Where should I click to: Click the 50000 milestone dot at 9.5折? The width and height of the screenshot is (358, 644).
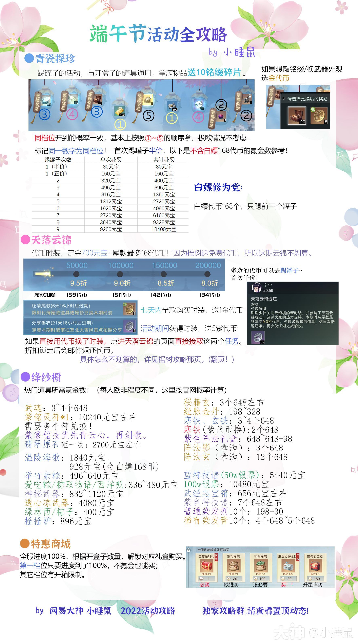pos(76,274)
